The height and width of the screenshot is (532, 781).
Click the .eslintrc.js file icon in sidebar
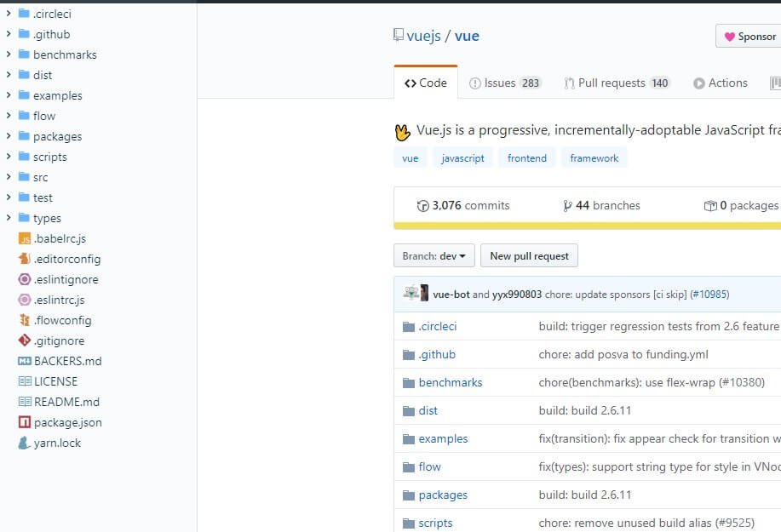click(x=25, y=300)
